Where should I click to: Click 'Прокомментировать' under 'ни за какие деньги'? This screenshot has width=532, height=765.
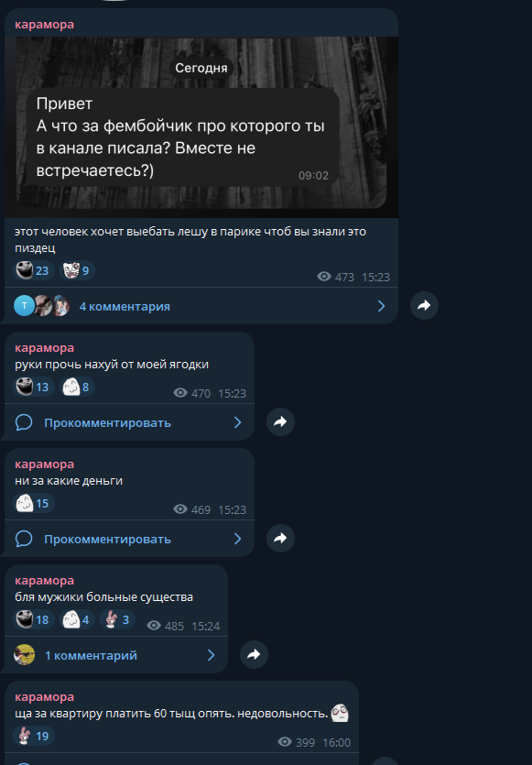tap(108, 539)
